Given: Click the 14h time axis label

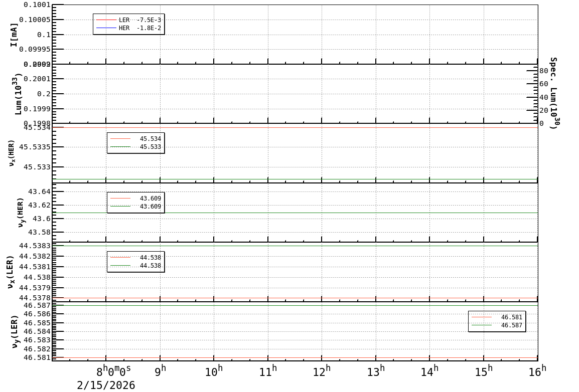Looking at the screenshot, I should tap(429, 371).
